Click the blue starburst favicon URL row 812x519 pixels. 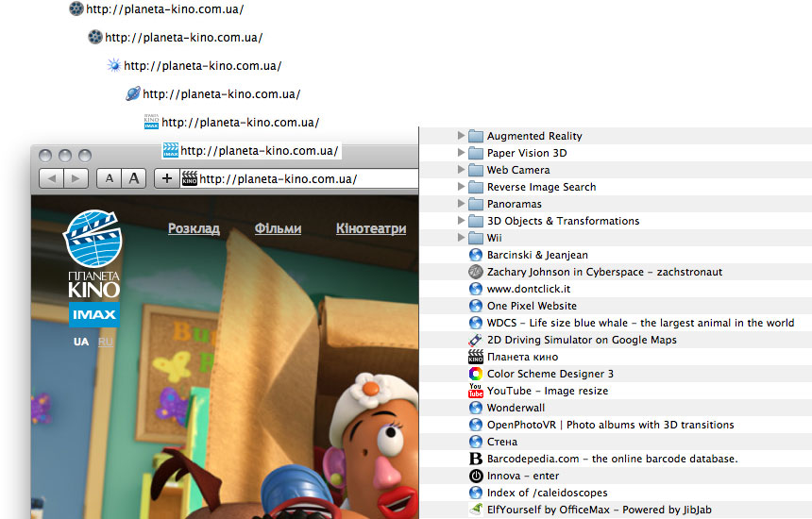tap(195, 66)
